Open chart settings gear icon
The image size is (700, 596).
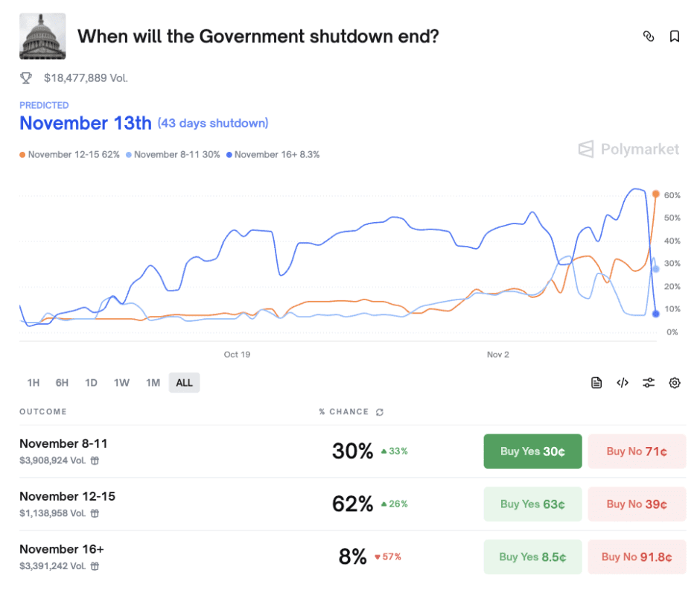click(x=675, y=383)
